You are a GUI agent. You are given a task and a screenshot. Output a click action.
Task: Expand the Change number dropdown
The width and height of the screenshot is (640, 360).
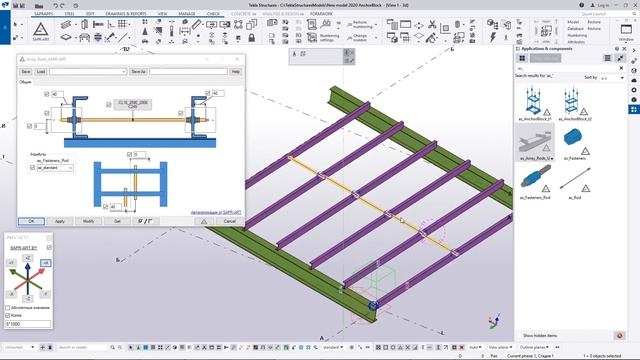point(376,38)
